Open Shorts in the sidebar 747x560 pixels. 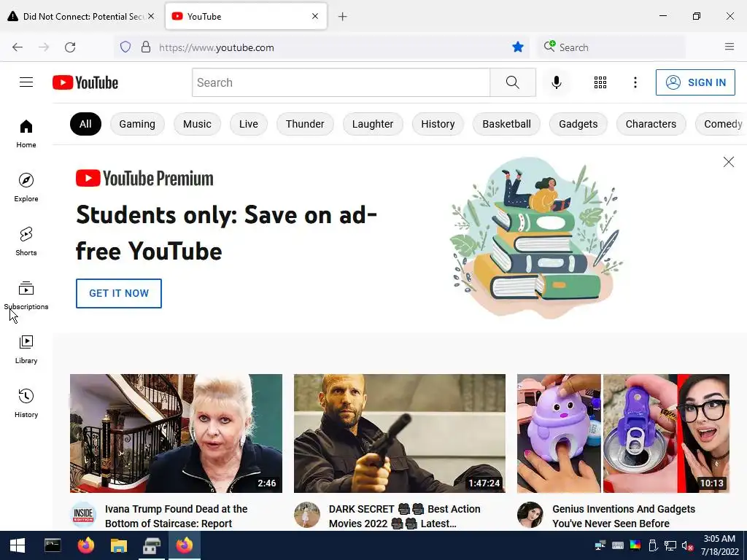pyautogui.click(x=26, y=241)
